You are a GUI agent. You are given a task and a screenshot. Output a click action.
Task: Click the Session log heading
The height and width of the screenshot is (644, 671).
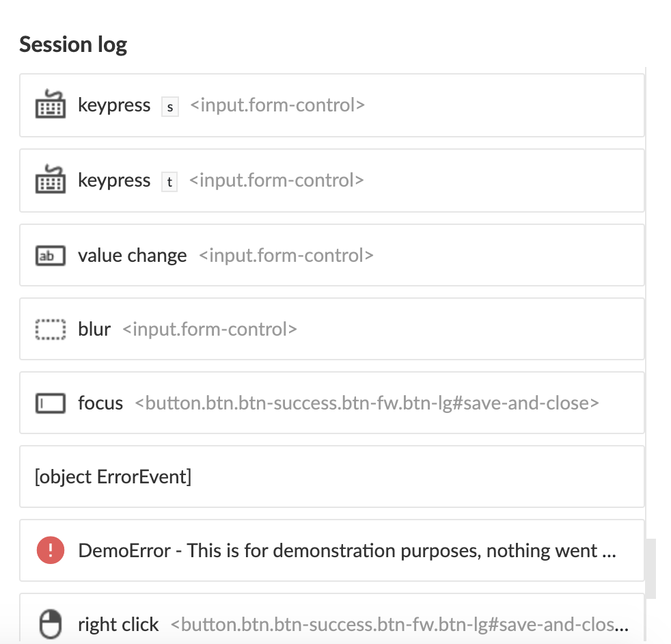coord(73,44)
